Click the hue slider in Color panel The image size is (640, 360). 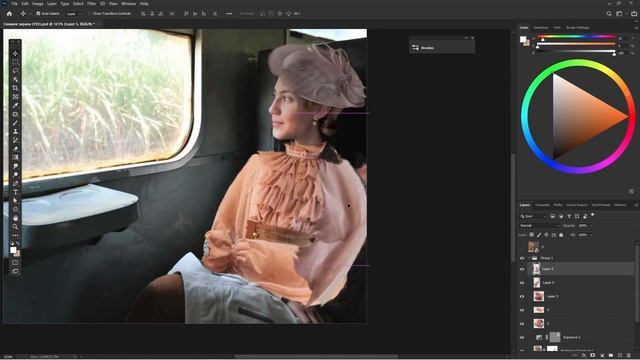point(576,37)
